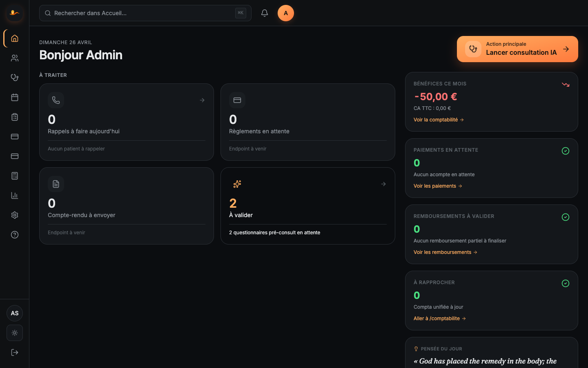Open the clipboard checklist sidebar icon
This screenshot has width=588, height=368.
(15, 117)
